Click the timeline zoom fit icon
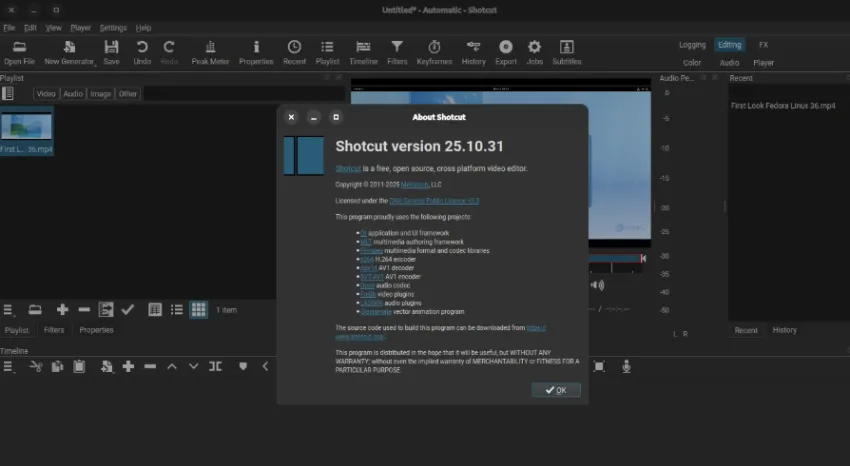850x466 pixels. point(599,367)
